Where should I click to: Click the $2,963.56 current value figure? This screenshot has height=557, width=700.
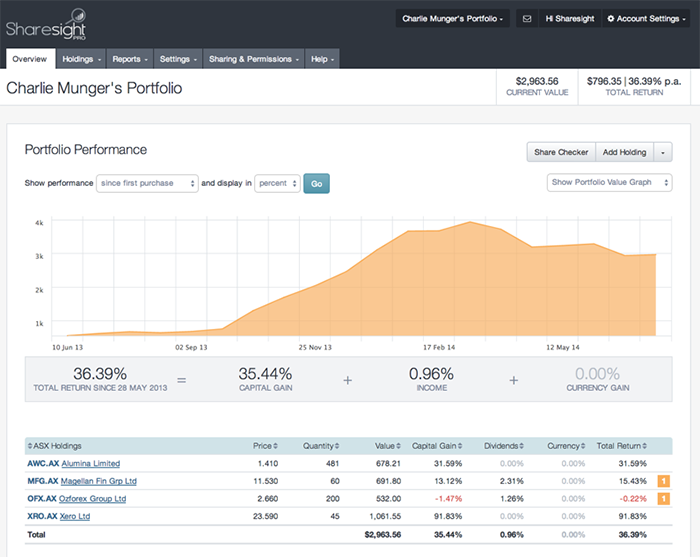point(537,81)
